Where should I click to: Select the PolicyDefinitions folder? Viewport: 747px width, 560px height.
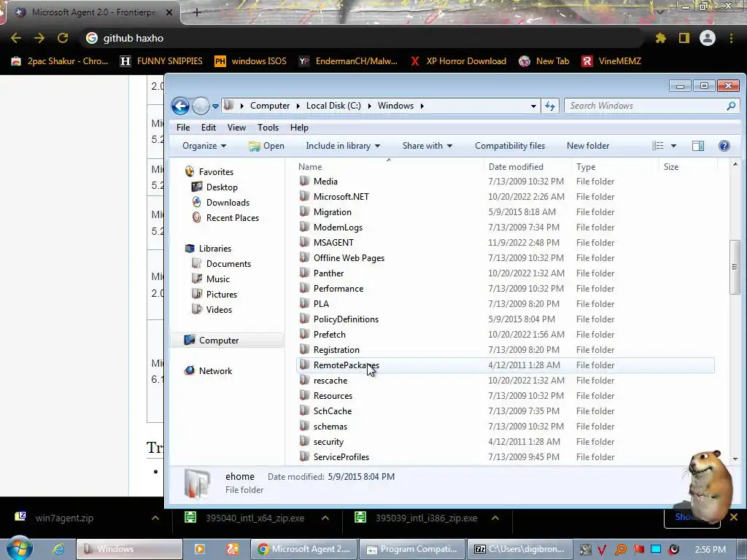pos(346,319)
